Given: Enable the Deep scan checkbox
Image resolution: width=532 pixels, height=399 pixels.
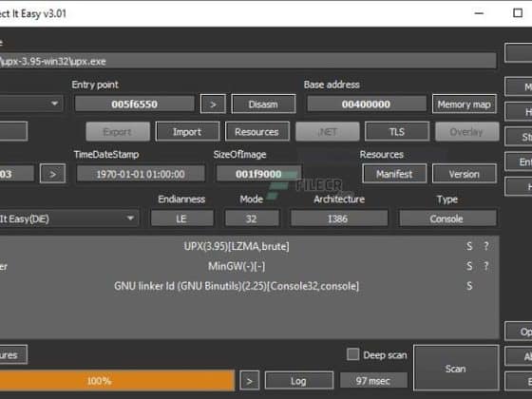Looking at the screenshot, I should click(x=352, y=354).
